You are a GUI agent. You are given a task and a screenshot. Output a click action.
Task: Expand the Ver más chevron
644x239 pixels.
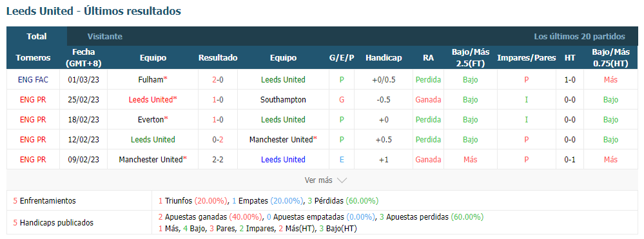click(342, 180)
